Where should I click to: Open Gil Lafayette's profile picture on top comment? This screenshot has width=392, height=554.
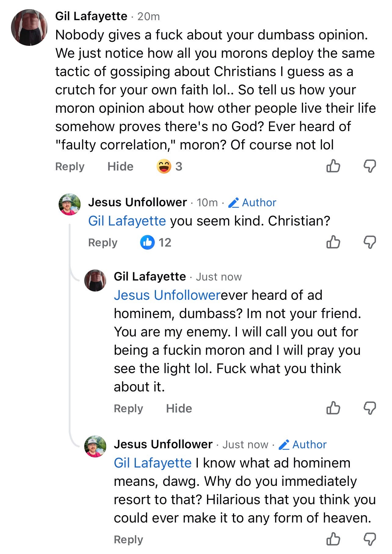(29, 28)
